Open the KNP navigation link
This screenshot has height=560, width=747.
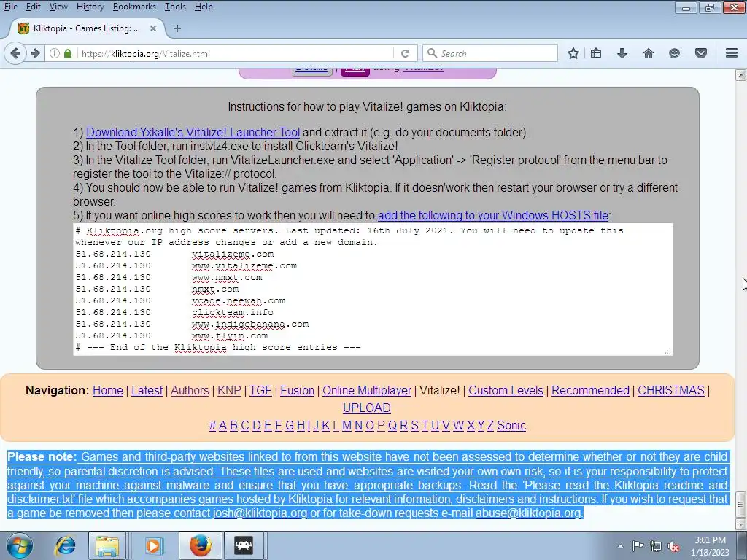[x=229, y=391]
